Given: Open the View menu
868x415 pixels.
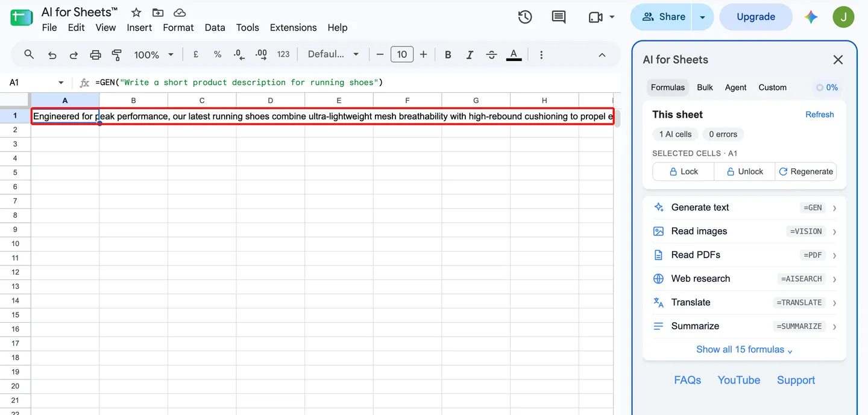Looking at the screenshot, I should (105, 28).
